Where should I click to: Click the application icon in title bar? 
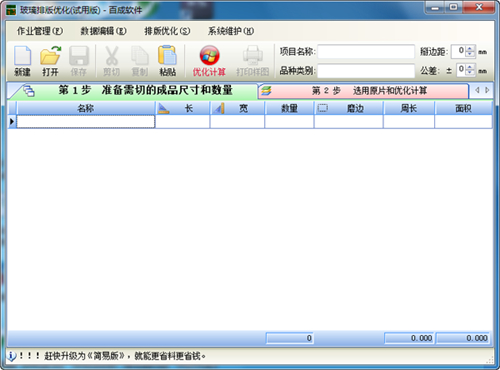tap(11, 10)
